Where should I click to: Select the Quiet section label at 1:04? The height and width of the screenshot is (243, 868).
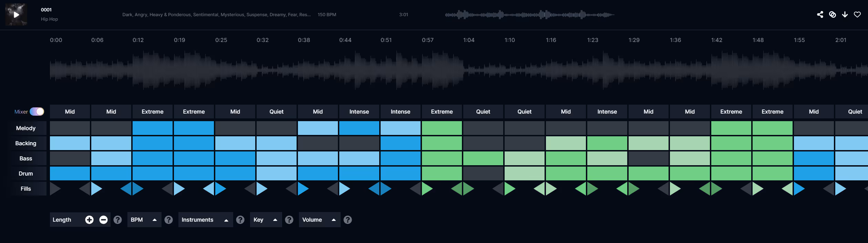tap(483, 112)
